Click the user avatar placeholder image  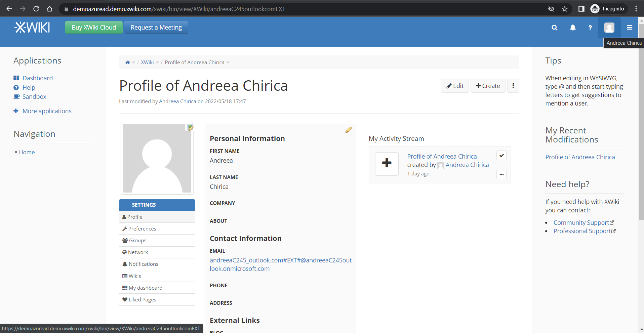tap(157, 159)
